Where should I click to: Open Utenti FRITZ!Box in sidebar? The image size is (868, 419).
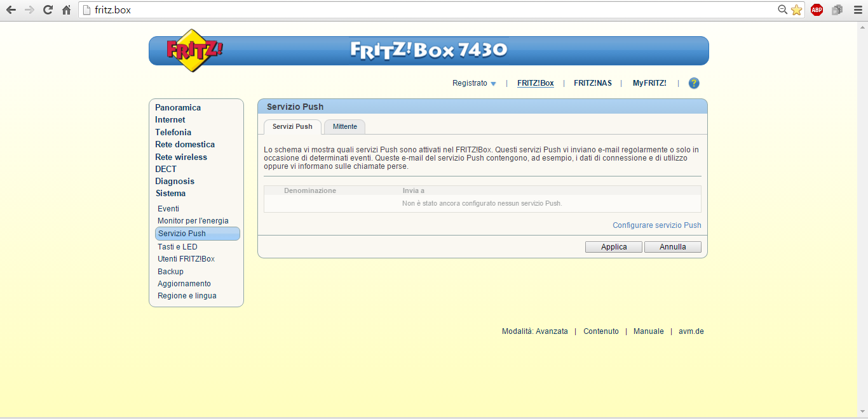[186, 259]
